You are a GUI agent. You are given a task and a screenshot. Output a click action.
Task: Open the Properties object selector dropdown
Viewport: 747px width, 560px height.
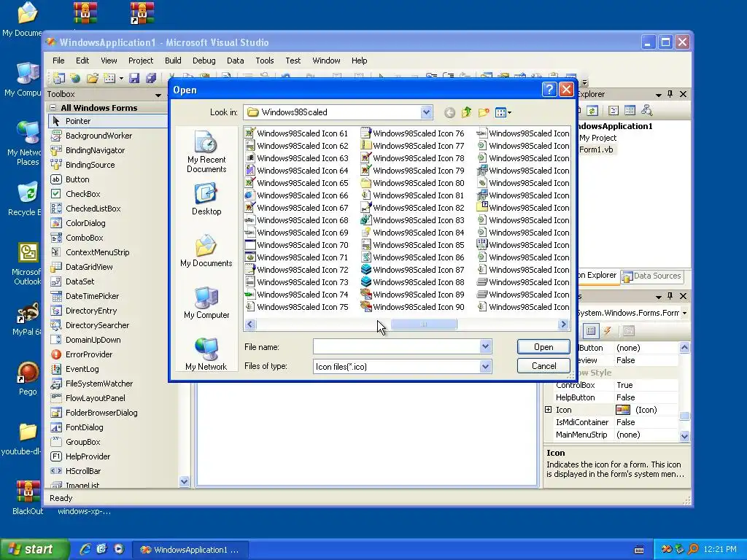(x=684, y=313)
